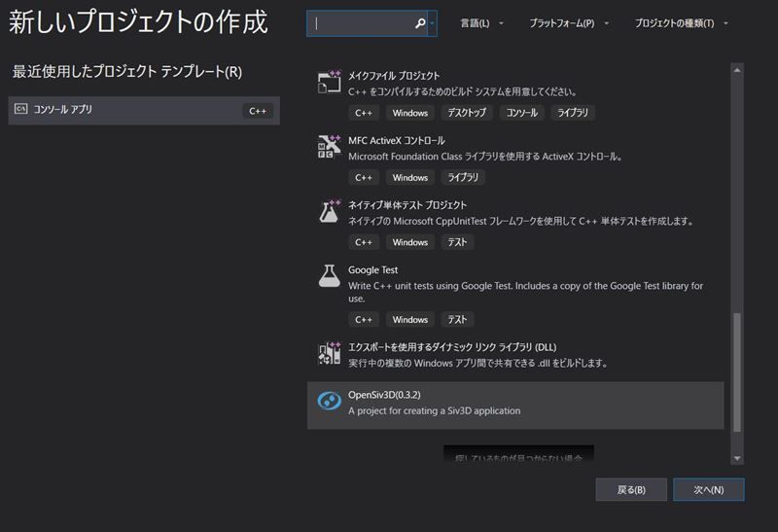Click the Windows tag under メイクファイル プロジェクト

[x=410, y=113]
